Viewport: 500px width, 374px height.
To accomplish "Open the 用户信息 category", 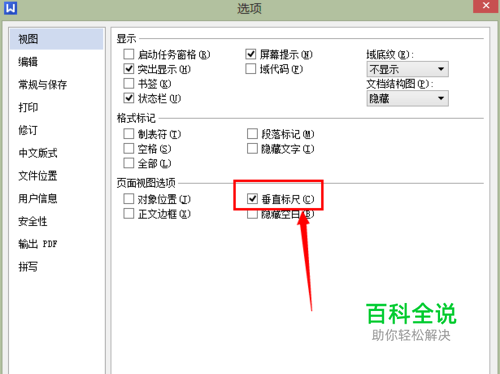I will pos(38,198).
